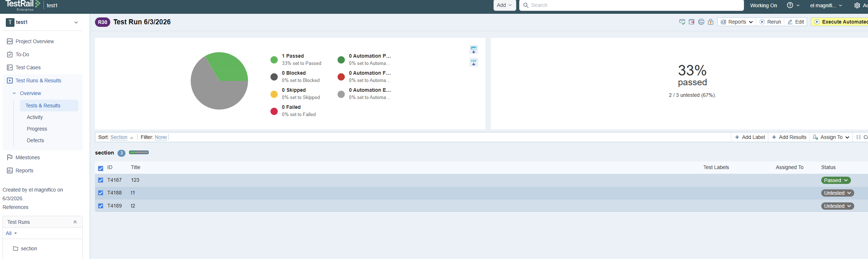Screen dimensions: 868x259
Task: Click the To-Do checklist icon
Action: pyautogui.click(x=10, y=54)
